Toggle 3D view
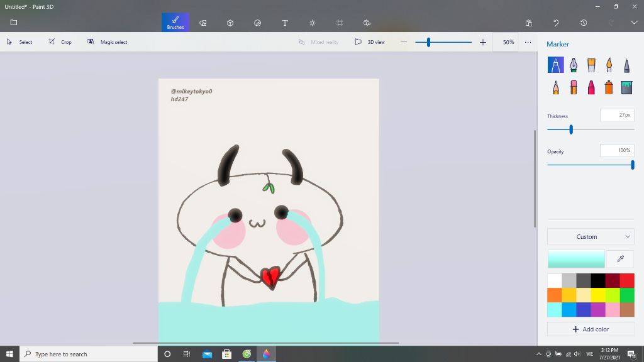The height and width of the screenshot is (362, 644). (370, 42)
